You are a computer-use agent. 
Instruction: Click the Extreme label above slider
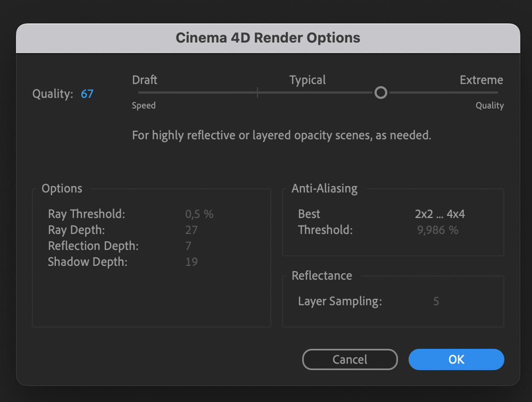[481, 80]
